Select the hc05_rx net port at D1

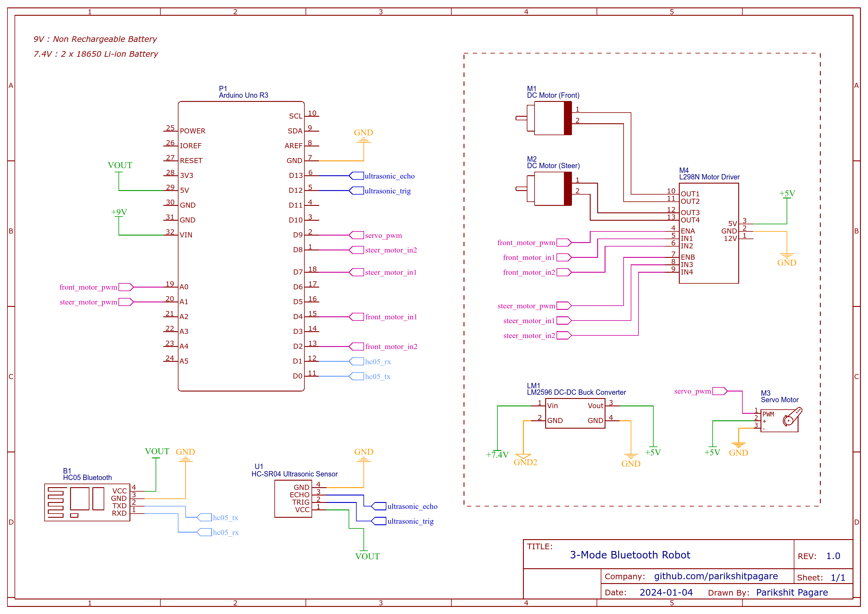point(370,362)
